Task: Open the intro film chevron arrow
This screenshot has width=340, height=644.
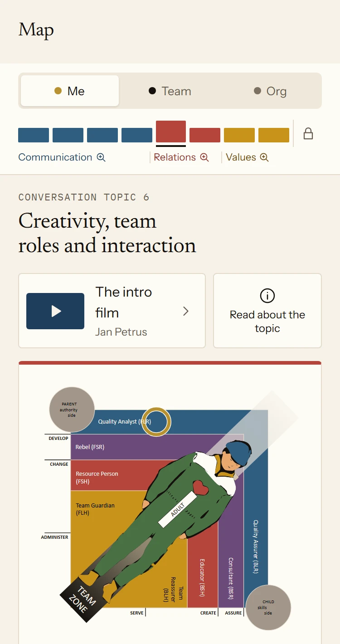Action: tap(185, 311)
